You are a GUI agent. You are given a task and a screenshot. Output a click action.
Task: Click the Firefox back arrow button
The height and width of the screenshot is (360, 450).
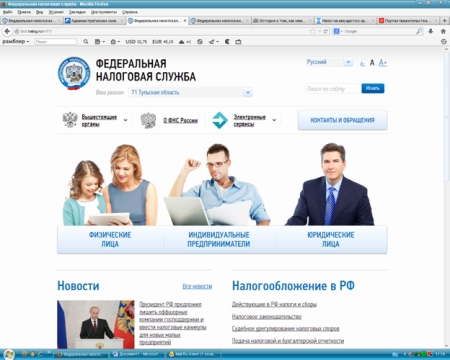point(7,31)
